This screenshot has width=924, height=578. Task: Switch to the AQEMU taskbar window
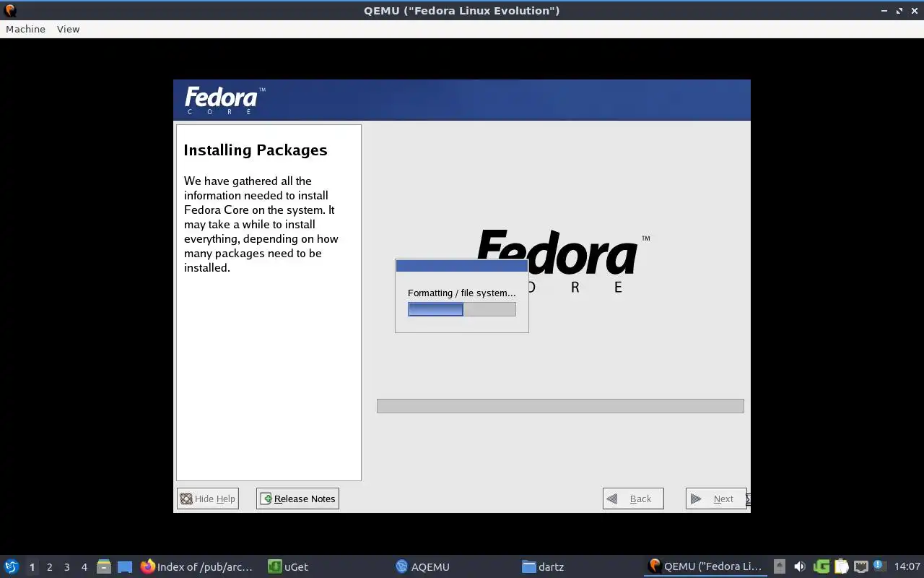pos(422,566)
